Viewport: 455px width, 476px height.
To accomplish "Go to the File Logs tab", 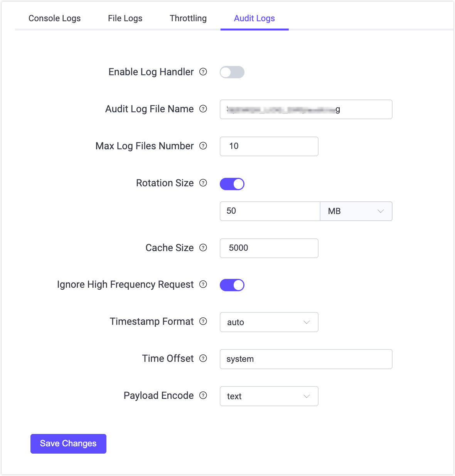I will (125, 18).
